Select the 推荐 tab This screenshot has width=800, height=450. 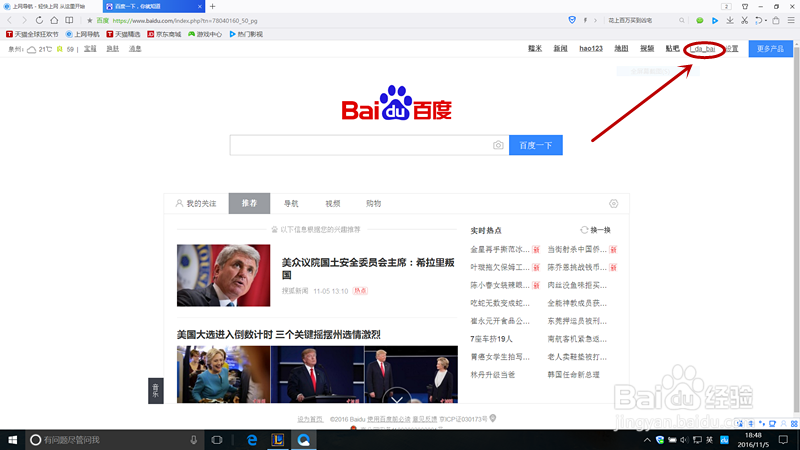[249, 204]
